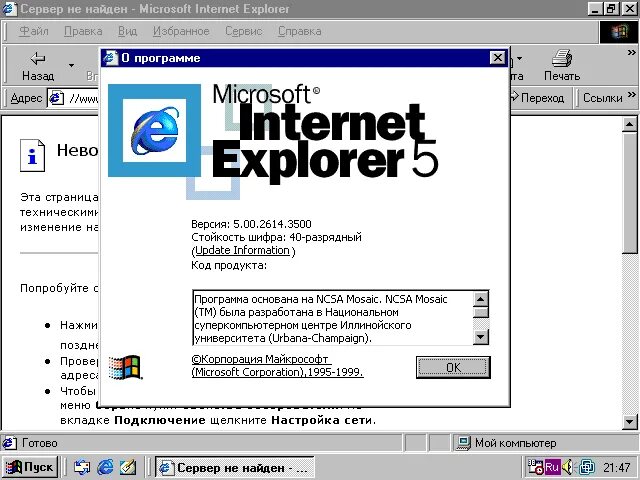Click the Windows flag logo in dialog
This screenshot has height=480, width=640.
pyautogui.click(x=125, y=367)
